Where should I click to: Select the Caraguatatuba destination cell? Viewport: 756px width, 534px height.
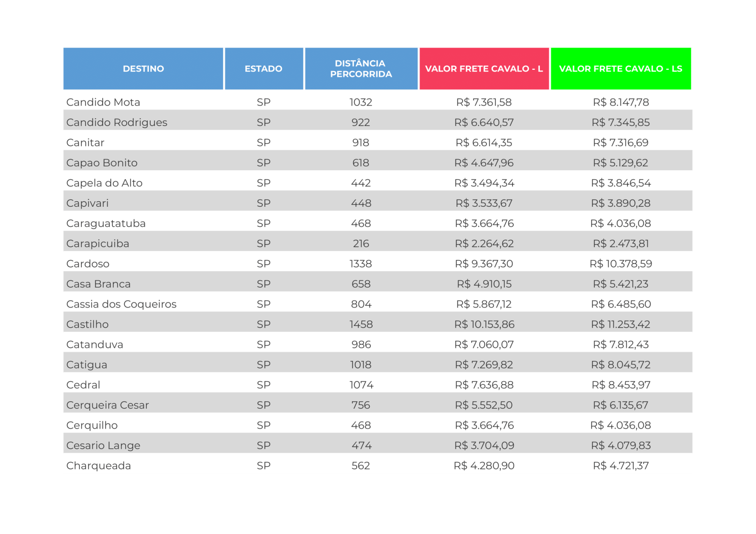pos(106,223)
